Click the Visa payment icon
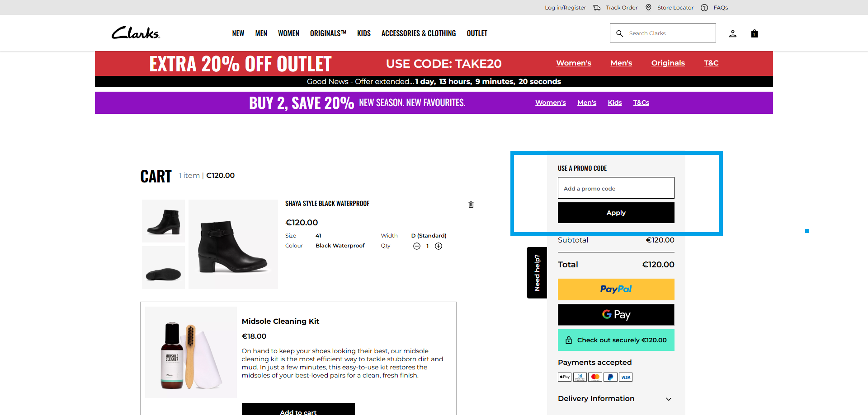 [x=626, y=377]
